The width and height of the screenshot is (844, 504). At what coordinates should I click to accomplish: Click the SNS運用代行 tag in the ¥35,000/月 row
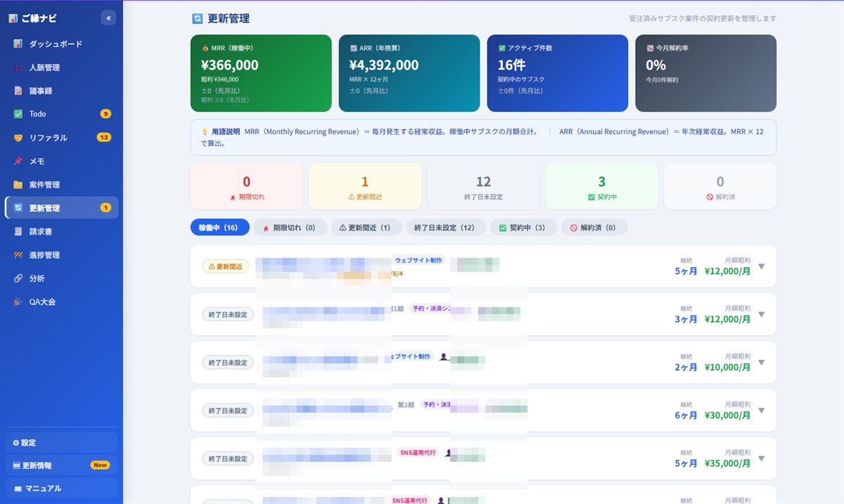pos(418,452)
